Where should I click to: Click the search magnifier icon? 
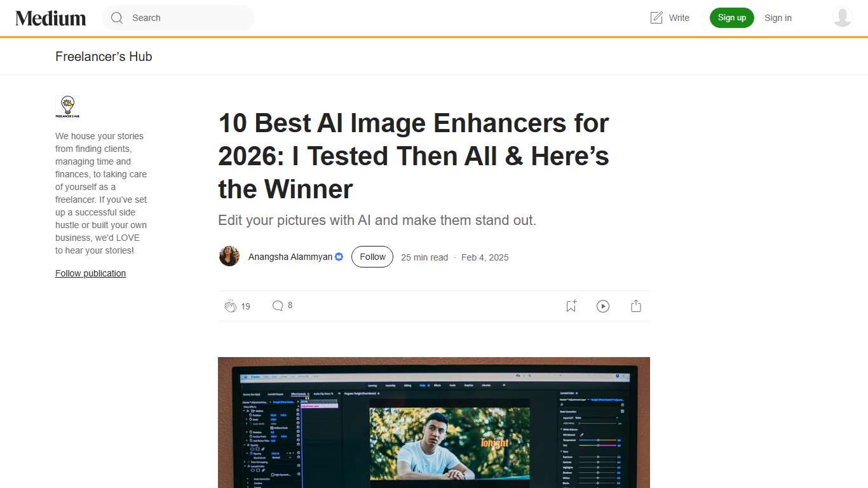coord(117,18)
